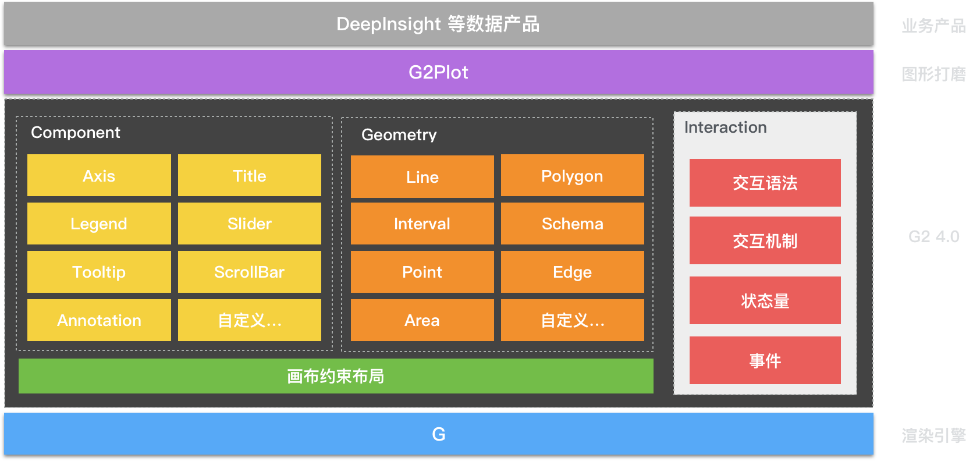Select the 事件 interaction block

coord(765,360)
